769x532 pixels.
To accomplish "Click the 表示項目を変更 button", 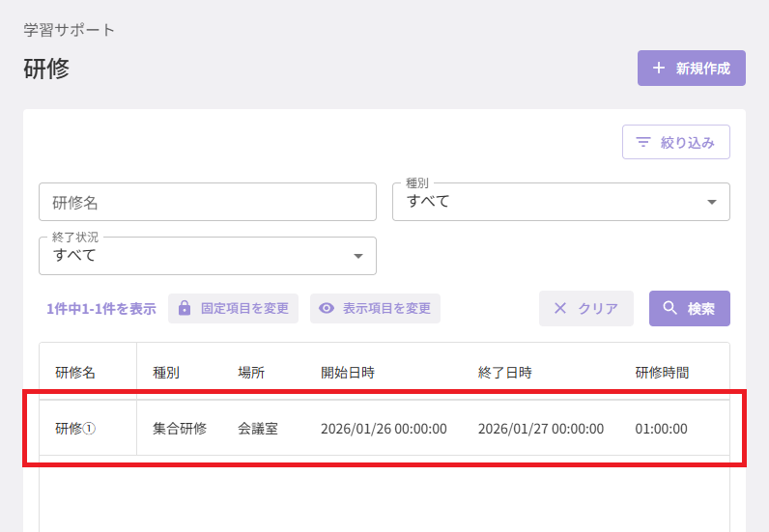I will point(375,308).
